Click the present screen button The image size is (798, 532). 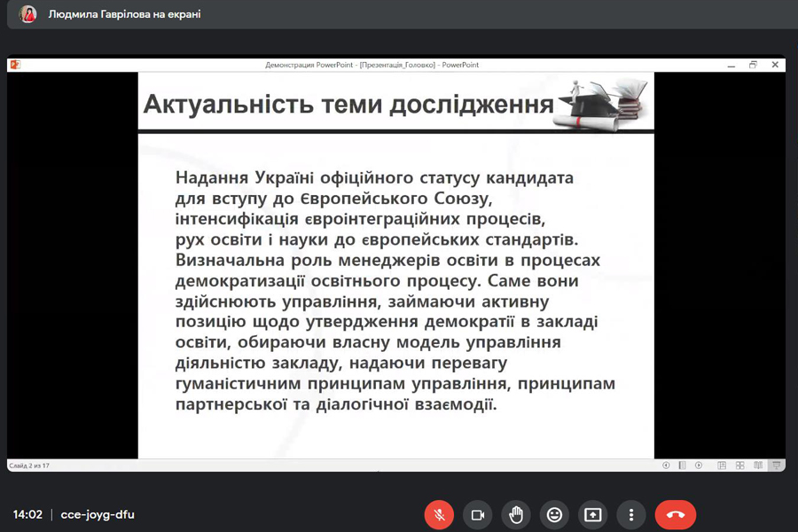pos(593,514)
